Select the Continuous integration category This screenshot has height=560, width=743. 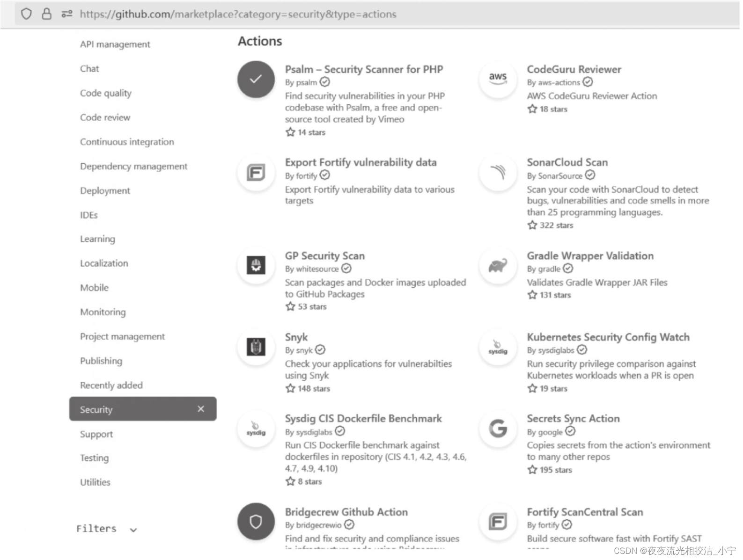[x=127, y=142]
